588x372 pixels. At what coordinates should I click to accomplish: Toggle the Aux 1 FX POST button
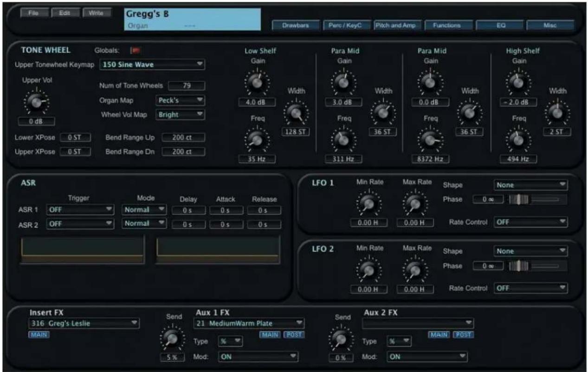(x=293, y=334)
